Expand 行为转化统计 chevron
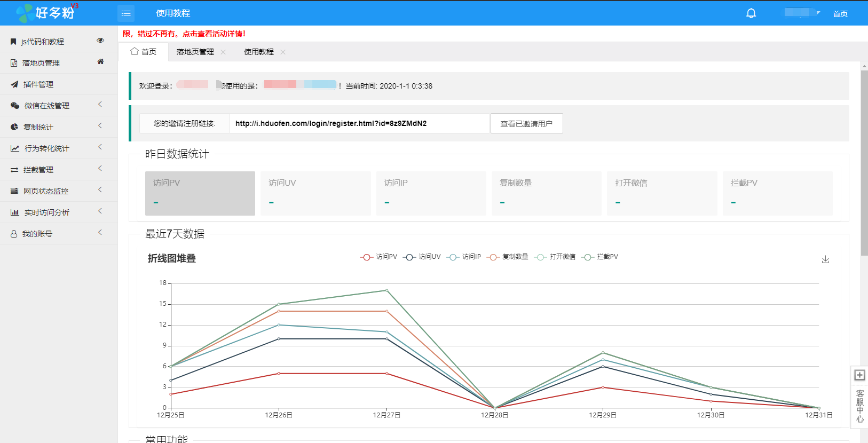Viewport: 868px width, 443px height. point(100,147)
